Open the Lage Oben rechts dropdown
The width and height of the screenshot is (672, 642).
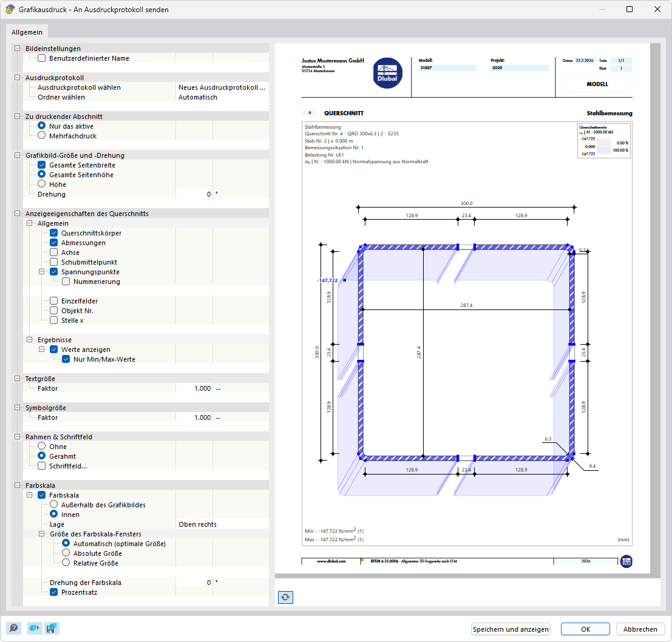(222, 524)
